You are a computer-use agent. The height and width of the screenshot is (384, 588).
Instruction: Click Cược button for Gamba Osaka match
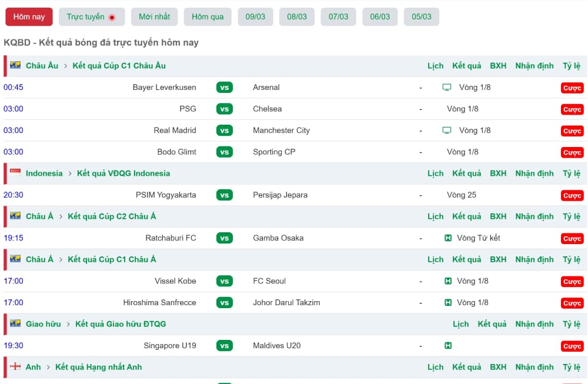[x=572, y=239]
